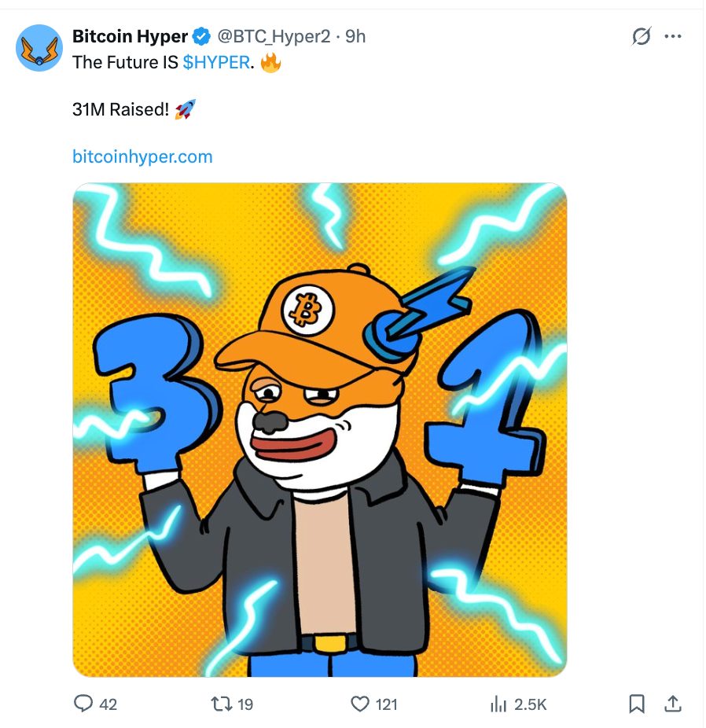706x728 pixels.
Task: Open the Grok actions icon on the post
Action: tap(642, 36)
